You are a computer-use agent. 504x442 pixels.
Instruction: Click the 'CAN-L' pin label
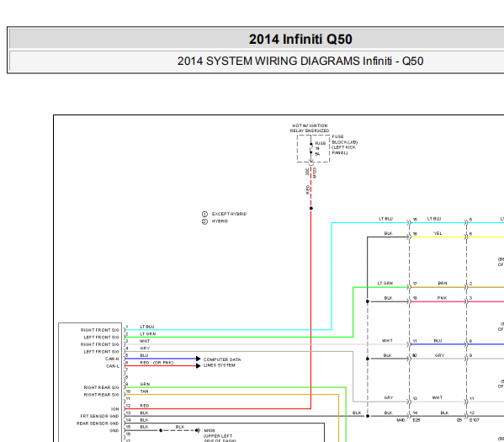113,366
